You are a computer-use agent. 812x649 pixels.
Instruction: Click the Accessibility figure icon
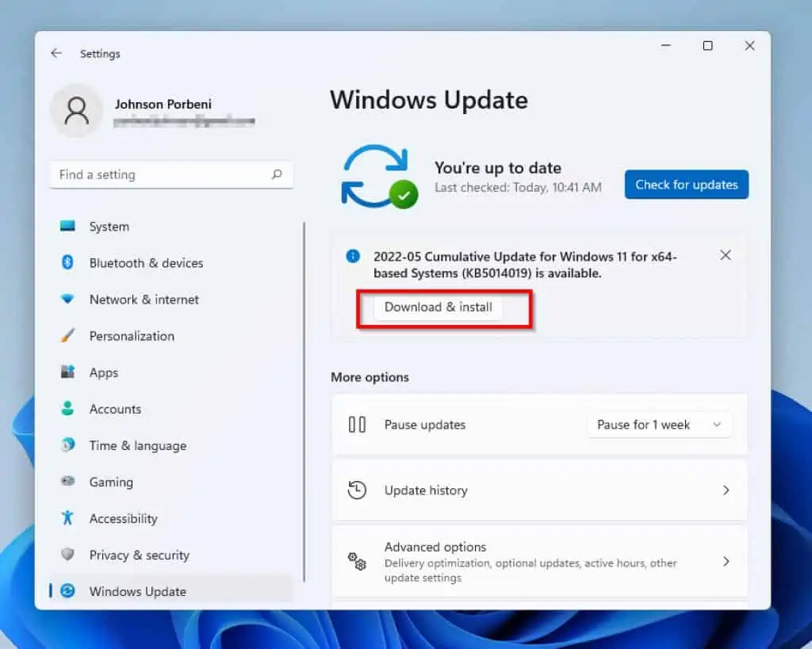tap(68, 518)
